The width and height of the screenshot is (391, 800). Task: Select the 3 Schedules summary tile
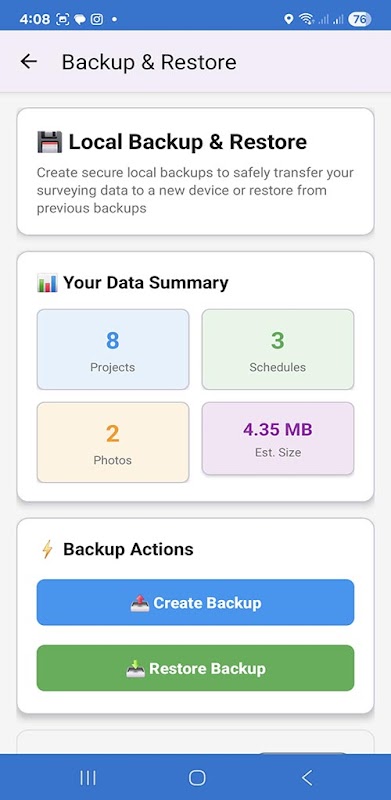[x=278, y=349]
